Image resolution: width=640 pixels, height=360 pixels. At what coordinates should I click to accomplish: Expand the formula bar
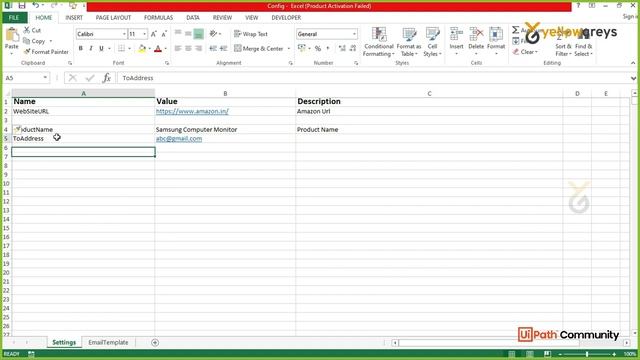click(633, 78)
